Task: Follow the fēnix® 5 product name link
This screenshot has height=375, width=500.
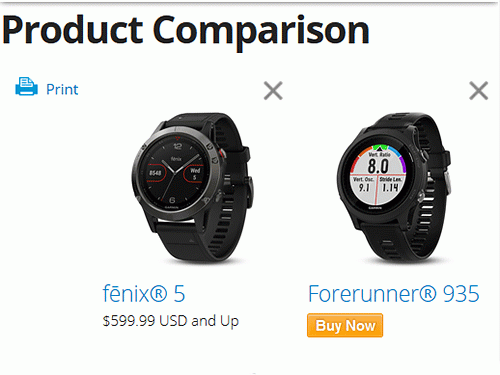Action: (144, 294)
